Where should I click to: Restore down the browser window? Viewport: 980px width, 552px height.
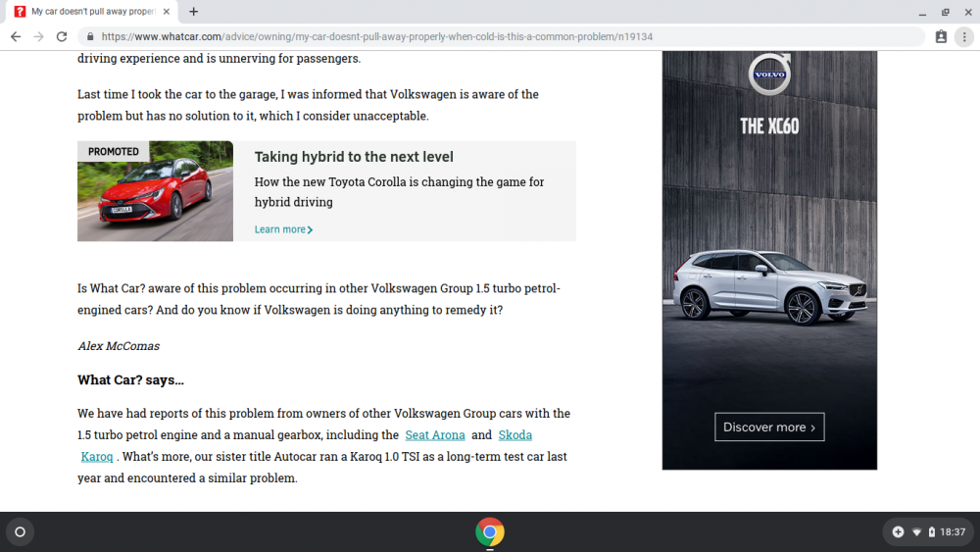pyautogui.click(x=946, y=12)
